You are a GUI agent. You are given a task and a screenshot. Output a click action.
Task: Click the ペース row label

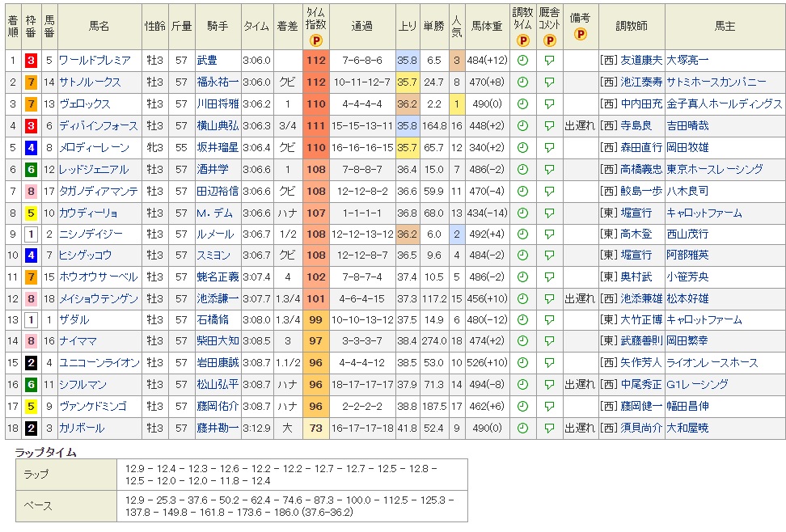(x=37, y=506)
